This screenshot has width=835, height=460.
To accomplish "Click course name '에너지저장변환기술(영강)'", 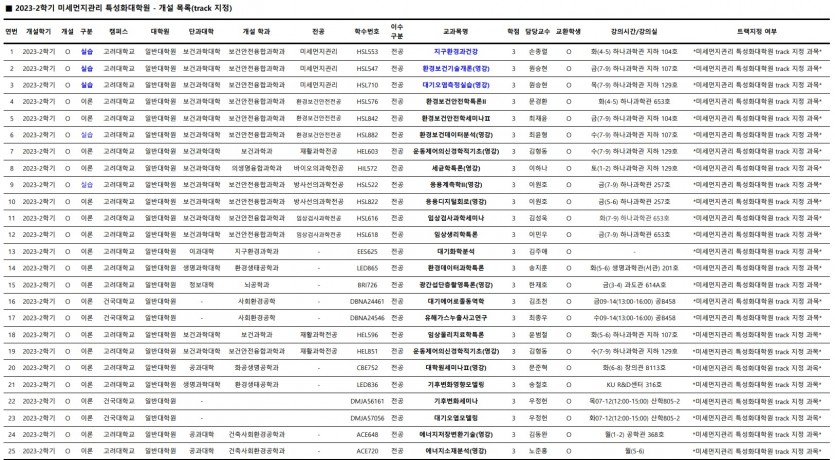I will pyautogui.click(x=455, y=435).
